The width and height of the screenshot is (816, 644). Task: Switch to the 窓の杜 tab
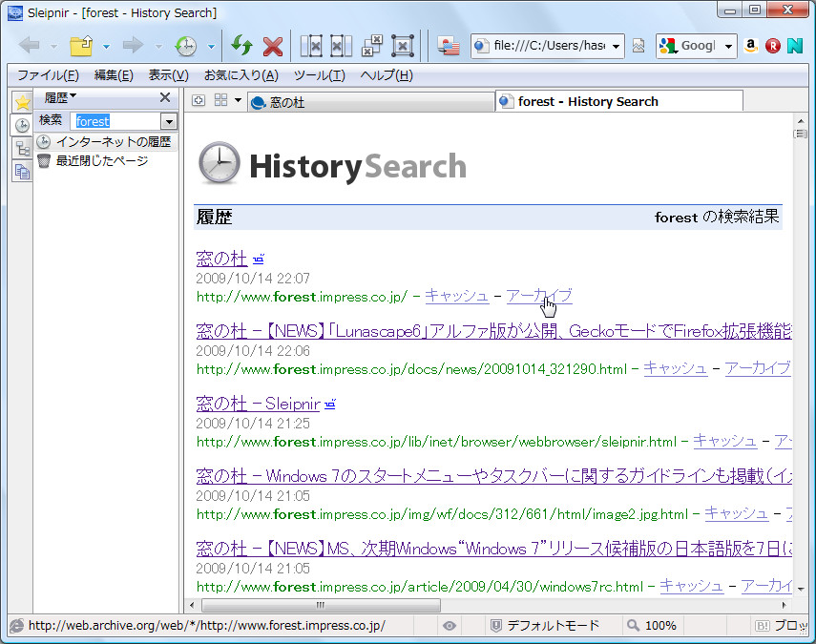371,102
